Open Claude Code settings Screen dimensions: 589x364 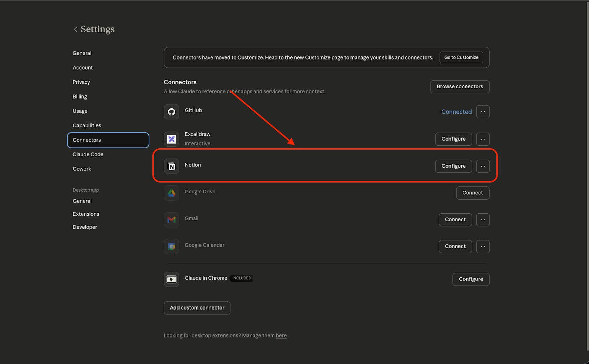click(x=88, y=154)
